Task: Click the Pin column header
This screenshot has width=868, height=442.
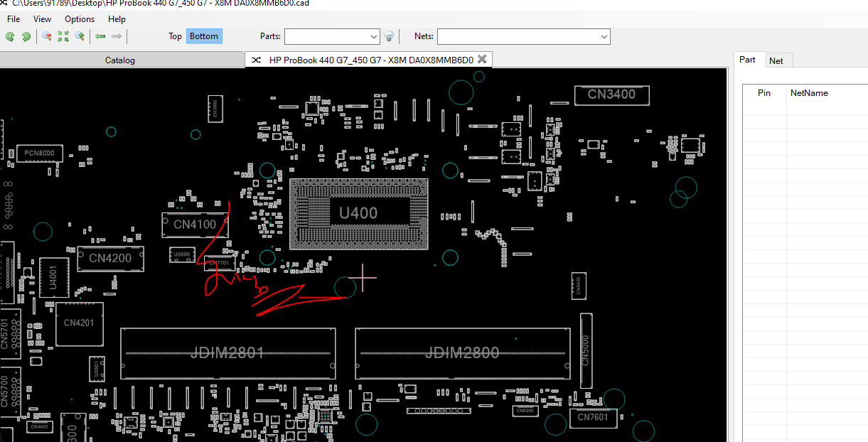Action: tap(764, 92)
